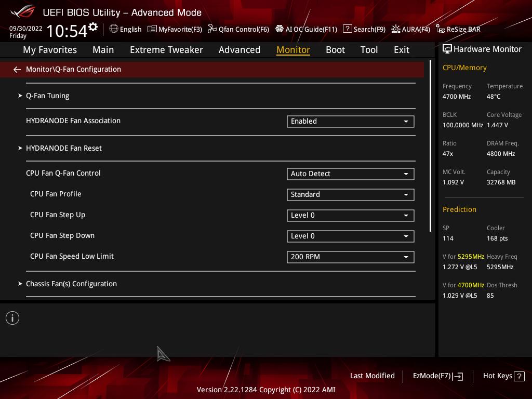Click the EzMode(F7) switch button
The height and width of the screenshot is (399, 532).
tap(437, 376)
